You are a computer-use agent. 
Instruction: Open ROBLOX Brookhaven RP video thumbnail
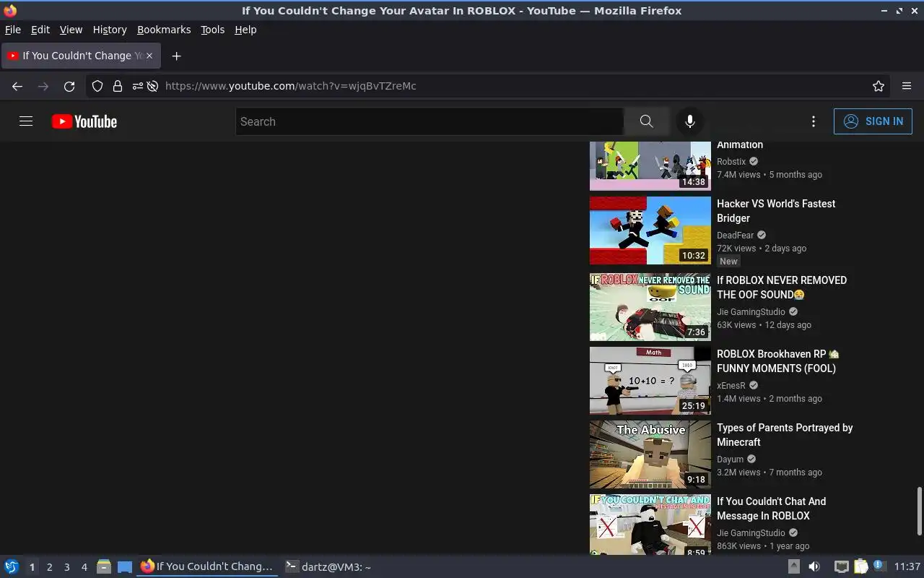650,381
